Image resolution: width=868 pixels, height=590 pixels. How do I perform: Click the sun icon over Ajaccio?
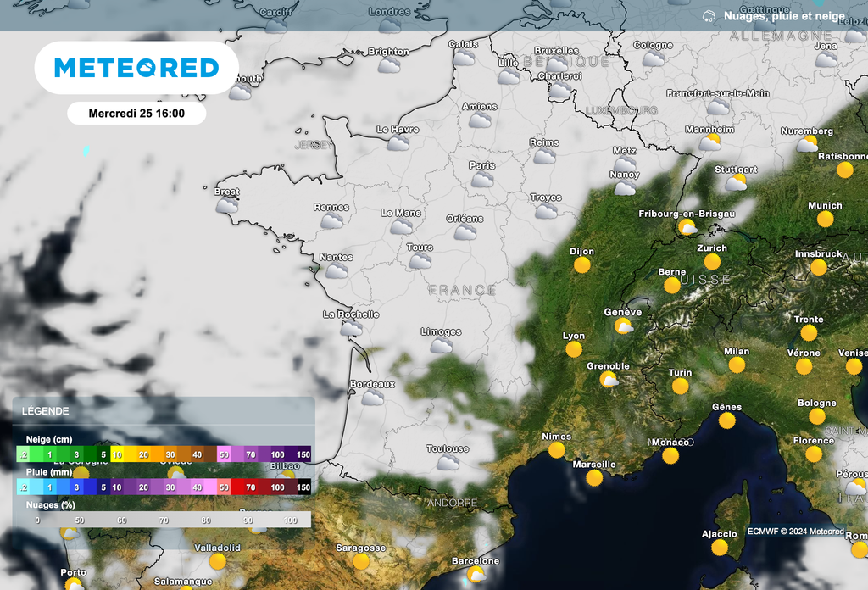tap(720, 547)
